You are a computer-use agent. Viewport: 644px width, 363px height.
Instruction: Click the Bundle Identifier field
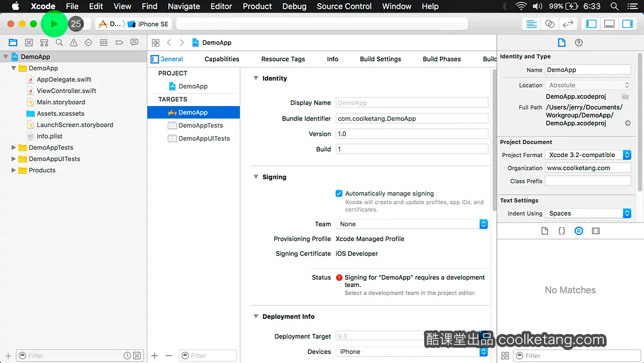click(x=412, y=119)
